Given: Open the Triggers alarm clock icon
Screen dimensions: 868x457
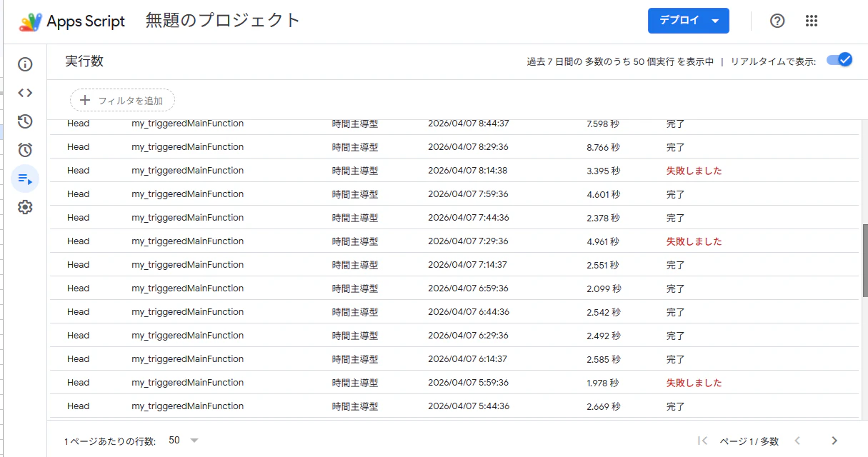Looking at the screenshot, I should point(25,150).
